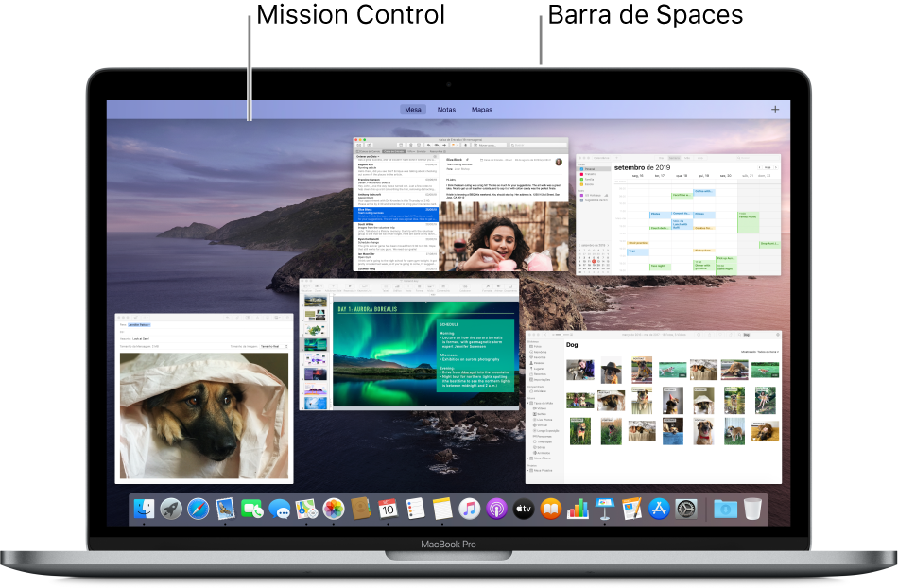
Task: Select the Photos Dog album window
Action: click(x=653, y=407)
